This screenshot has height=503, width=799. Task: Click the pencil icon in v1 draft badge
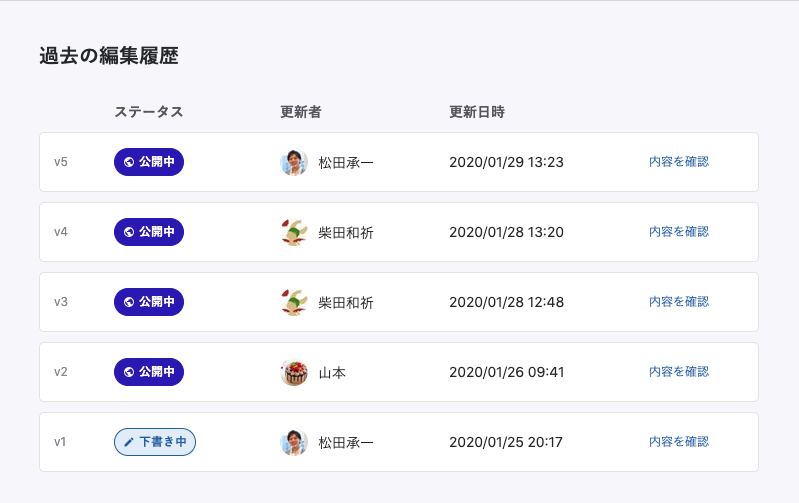point(129,442)
